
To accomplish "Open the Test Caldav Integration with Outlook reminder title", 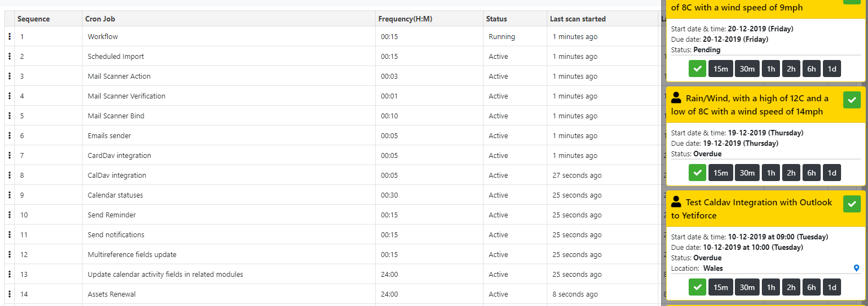I will [751, 209].
